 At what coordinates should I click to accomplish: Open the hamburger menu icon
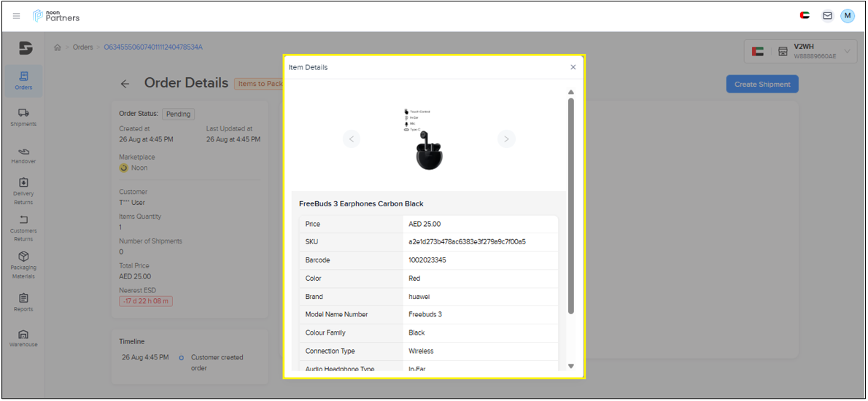click(17, 16)
